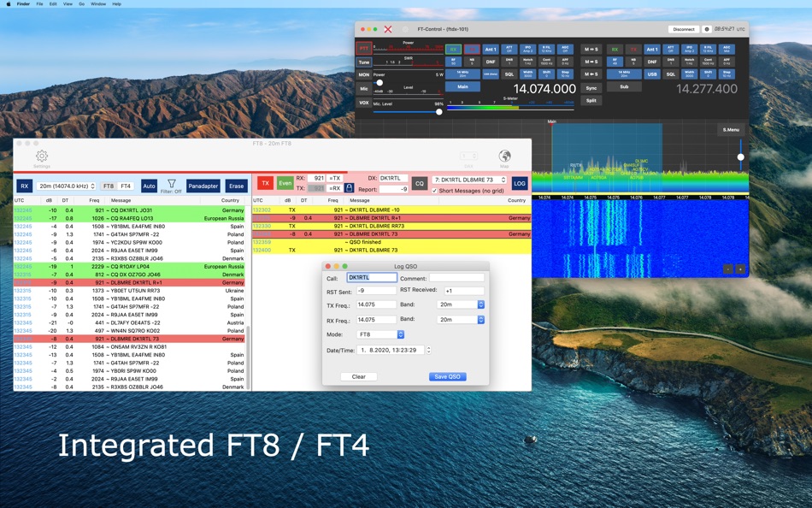The height and width of the screenshot is (508, 812).
Task: Open Settings gear in FT8 window
Action: pyautogui.click(x=42, y=156)
